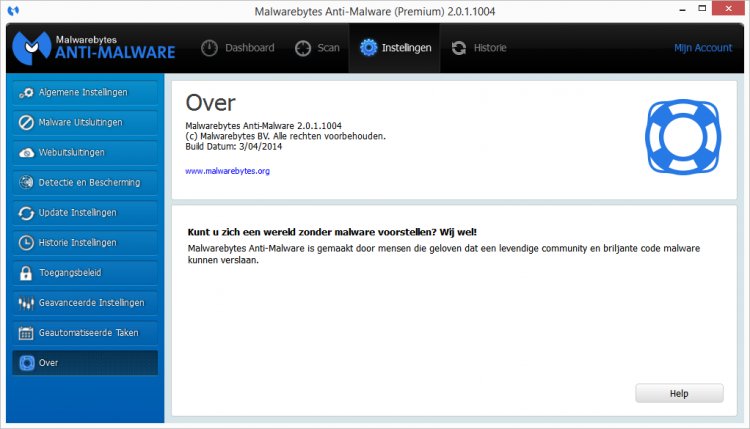The width and height of the screenshot is (750, 429).
Task: Open Malware Uitsluitingen section
Action: 85,122
